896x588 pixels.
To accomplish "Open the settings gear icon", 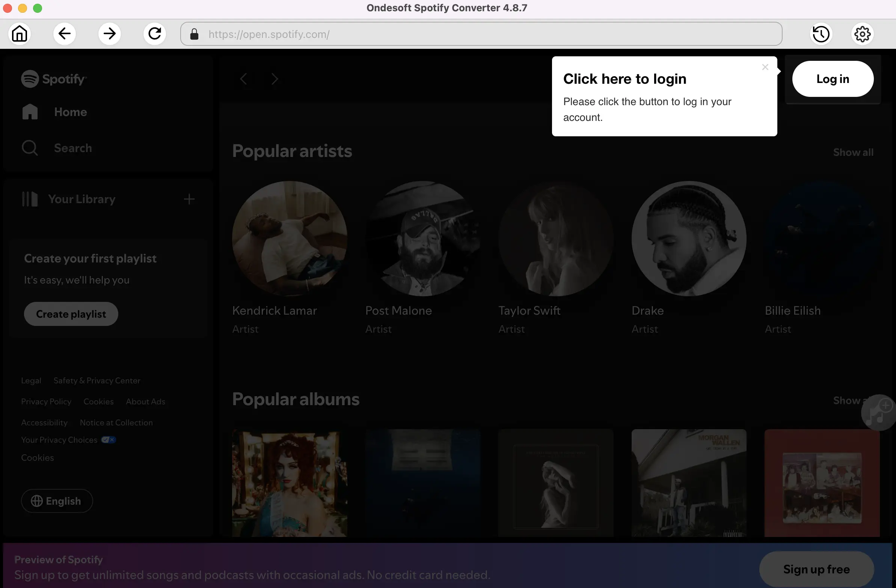I will 863,33.
